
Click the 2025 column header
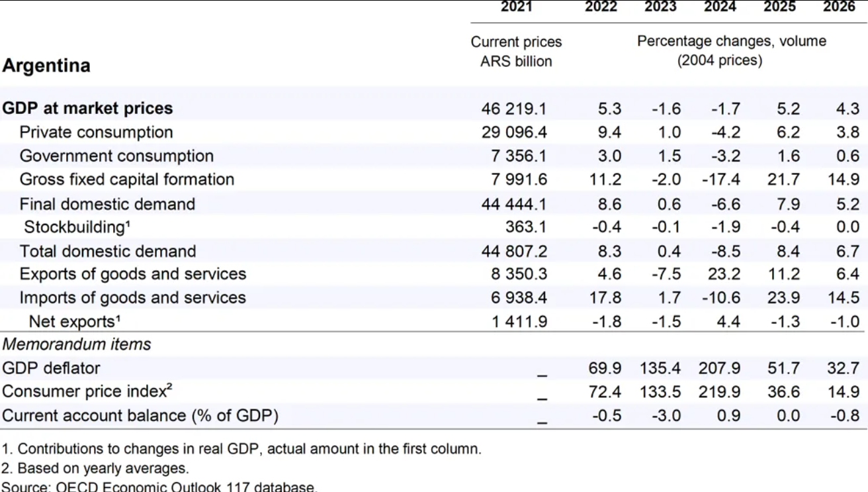780,7
